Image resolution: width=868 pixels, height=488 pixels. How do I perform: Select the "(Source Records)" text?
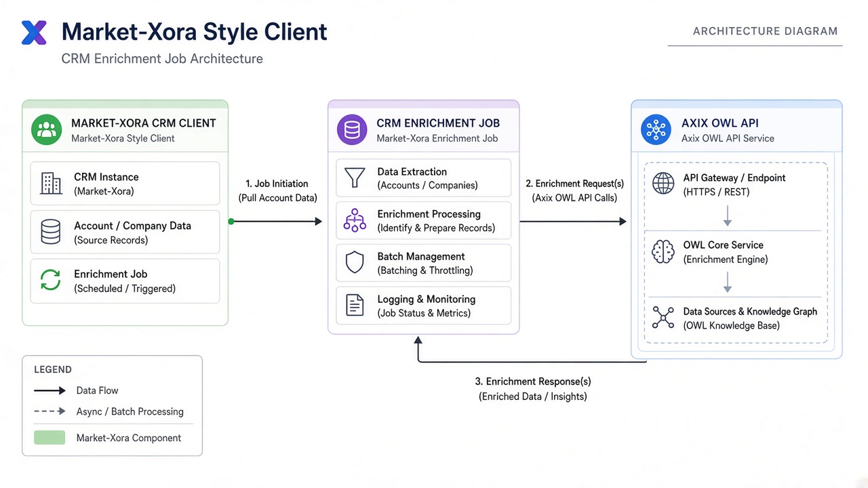(111, 240)
